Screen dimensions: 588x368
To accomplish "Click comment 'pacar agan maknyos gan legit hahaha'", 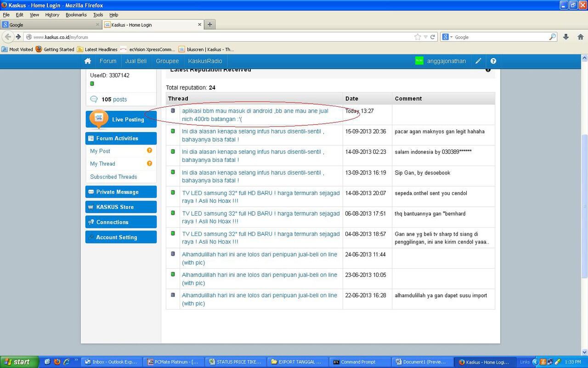I will point(440,132).
